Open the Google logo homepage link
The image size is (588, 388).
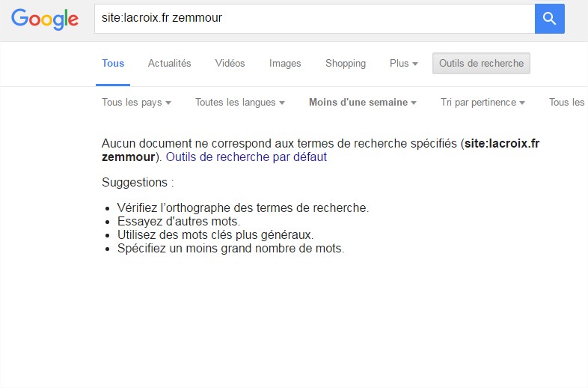coord(45,19)
